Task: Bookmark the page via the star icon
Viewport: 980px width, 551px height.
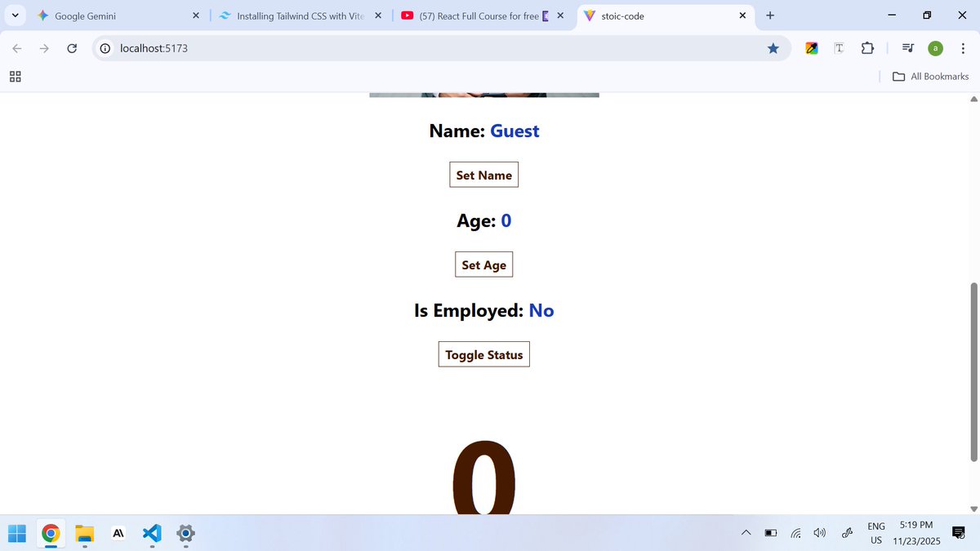Action: click(773, 48)
